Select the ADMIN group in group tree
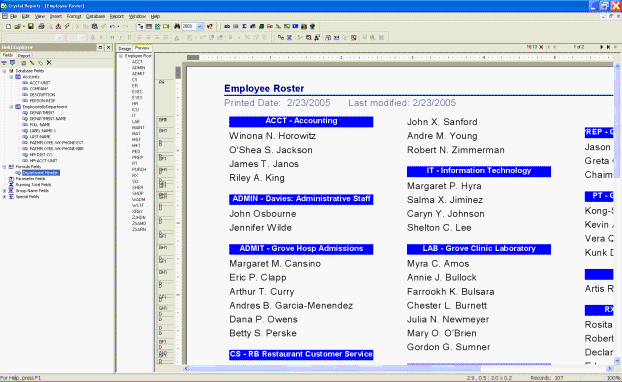The width and height of the screenshot is (622, 382). click(138, 68)
